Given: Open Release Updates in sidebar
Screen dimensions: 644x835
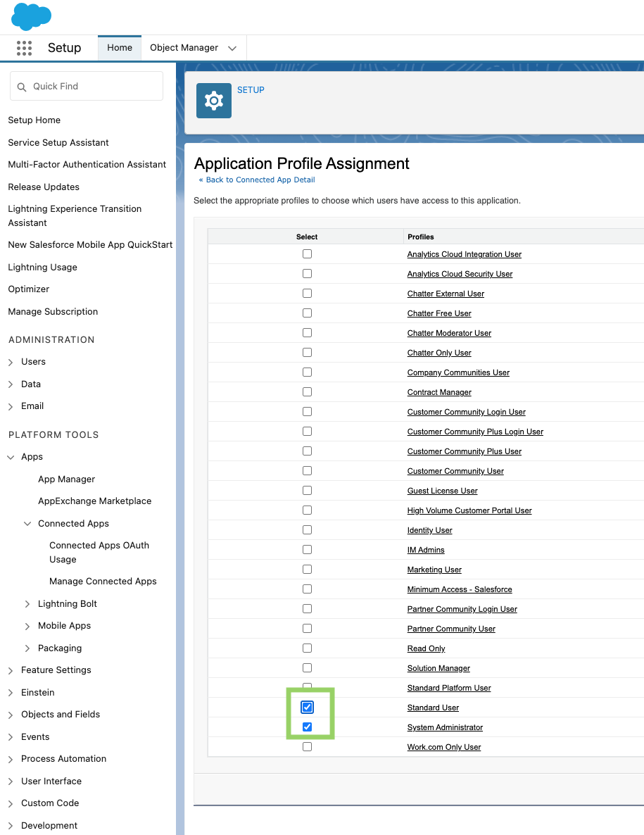Looking at the screenshot, I should tap(44, 187).
